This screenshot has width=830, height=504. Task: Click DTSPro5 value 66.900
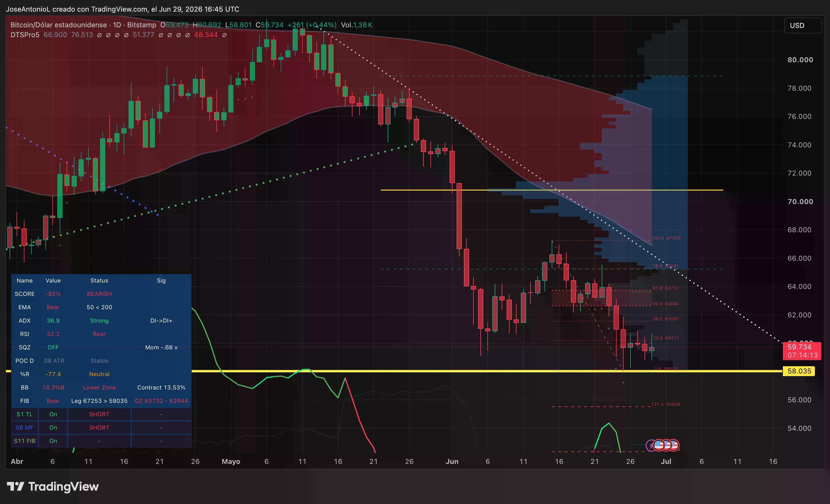55,35
